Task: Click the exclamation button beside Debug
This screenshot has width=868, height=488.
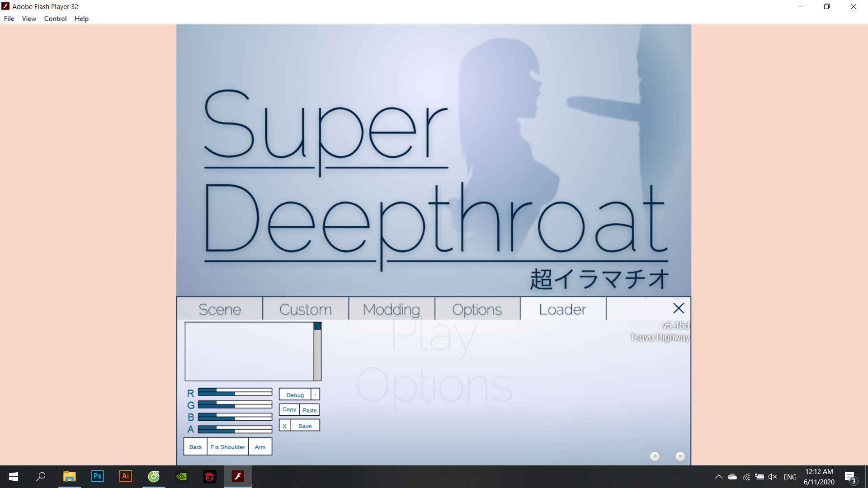Action: coord(315,395)
